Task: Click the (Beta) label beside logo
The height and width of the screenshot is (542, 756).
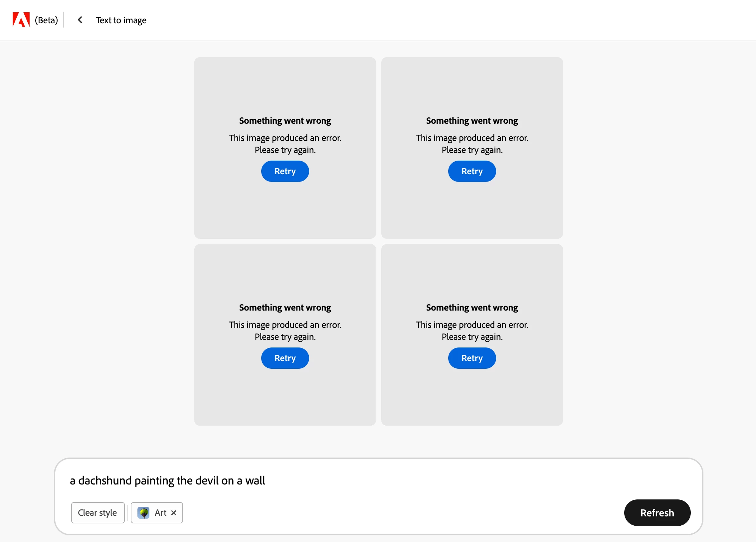Action: 46,20
